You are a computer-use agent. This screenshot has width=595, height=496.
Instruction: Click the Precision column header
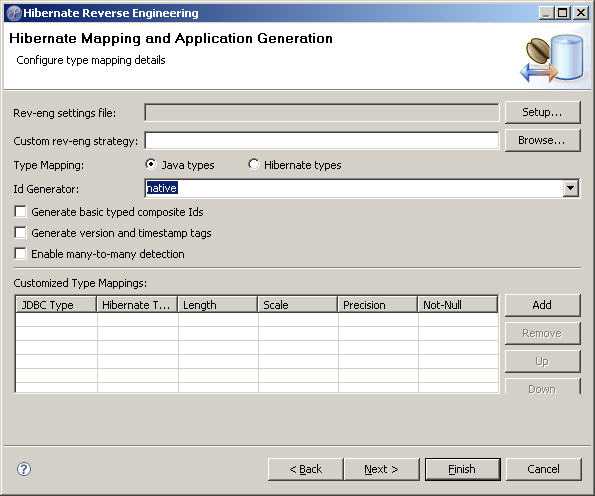[378, 305]
